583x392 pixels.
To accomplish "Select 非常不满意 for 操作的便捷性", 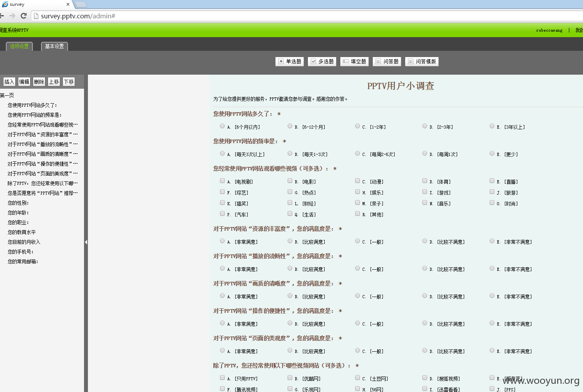I will pos(492,323).
